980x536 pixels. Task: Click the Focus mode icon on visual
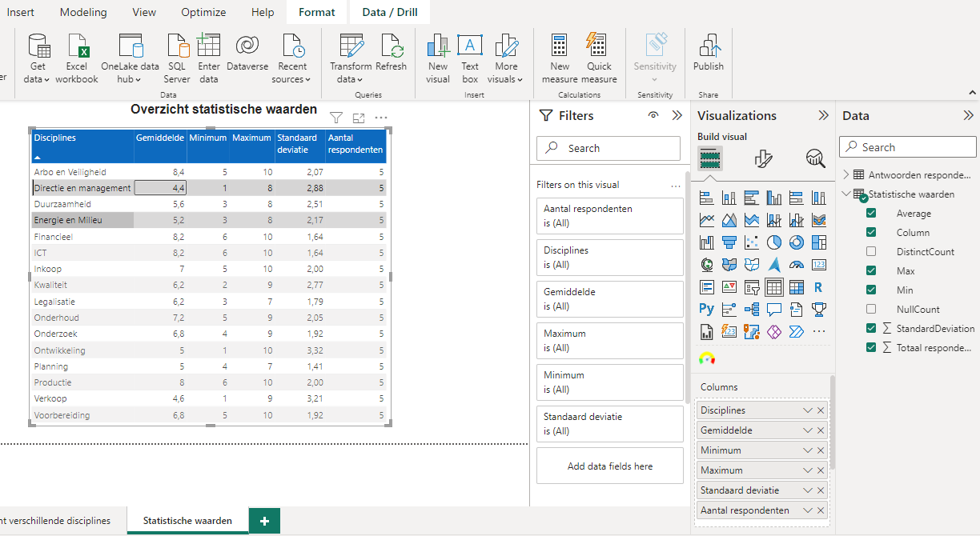pos(359,118)
